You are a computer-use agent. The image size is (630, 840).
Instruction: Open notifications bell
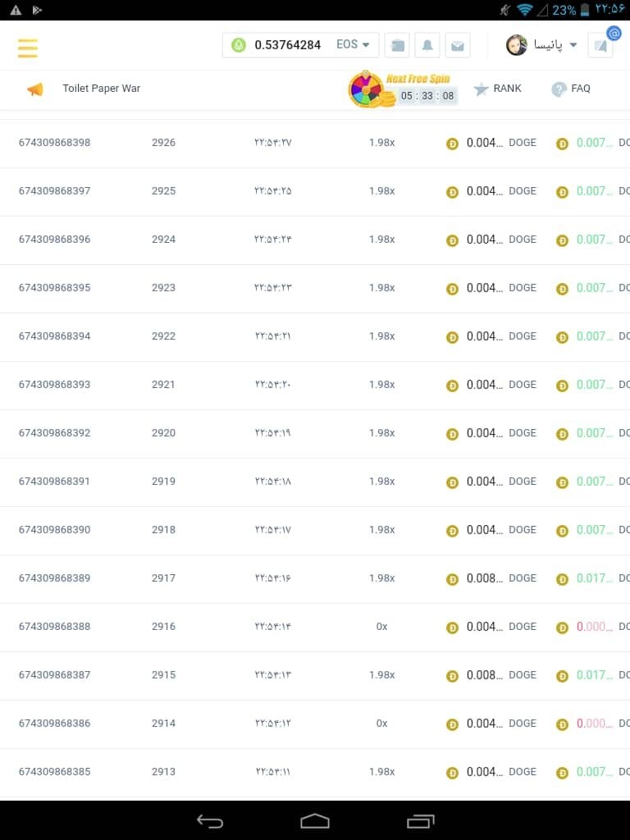[x=427, y=46]
